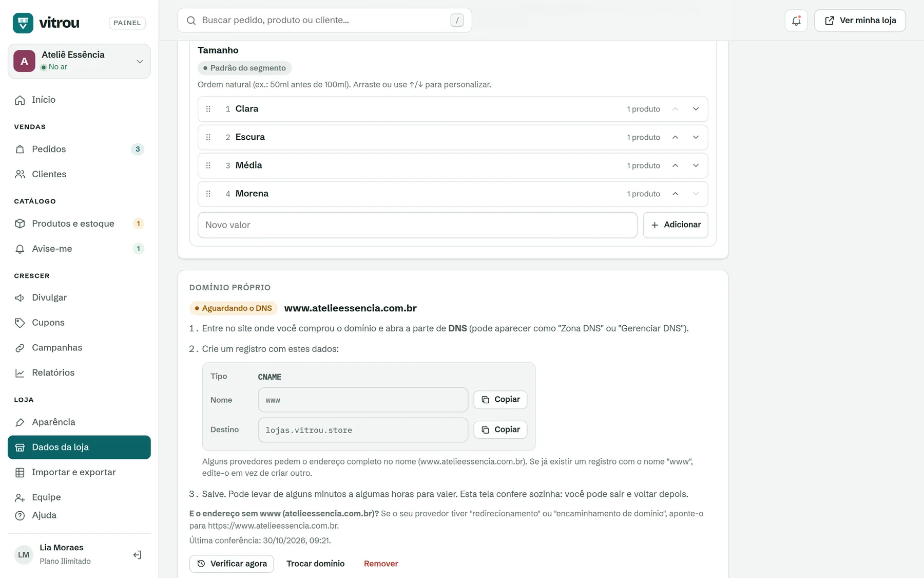Go to Pedidos in the sidebar
This screenshot has height=578, width=924.
(79, 149)
